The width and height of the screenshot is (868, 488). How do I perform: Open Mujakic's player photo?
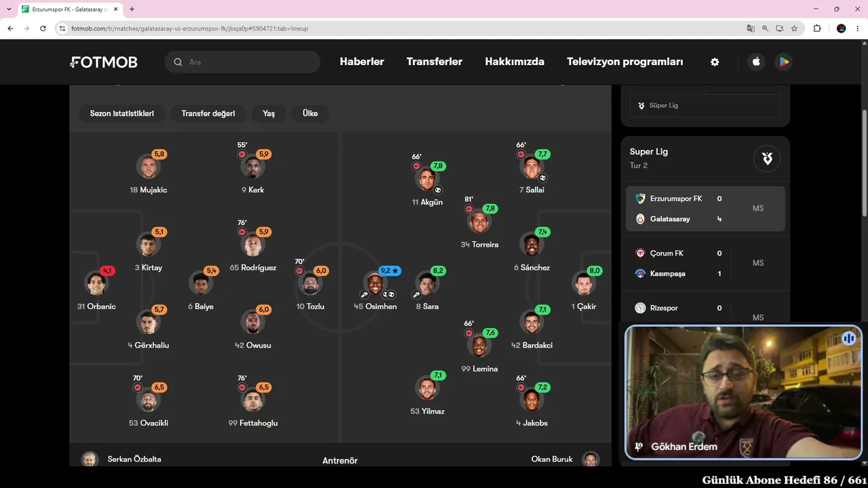pos(148,166)
